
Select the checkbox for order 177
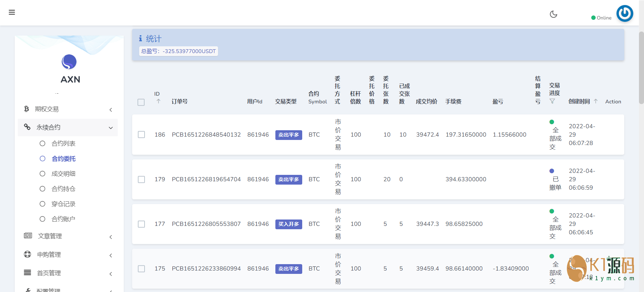(x=141, y=224)
